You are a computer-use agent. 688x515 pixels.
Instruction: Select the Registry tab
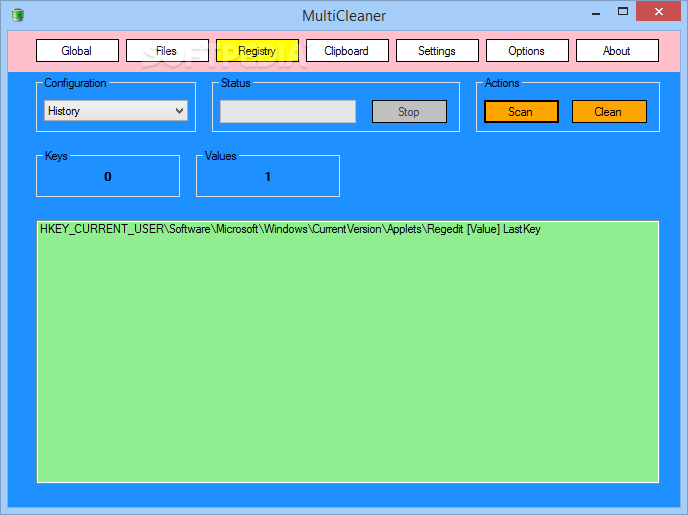tap(257, 50)
